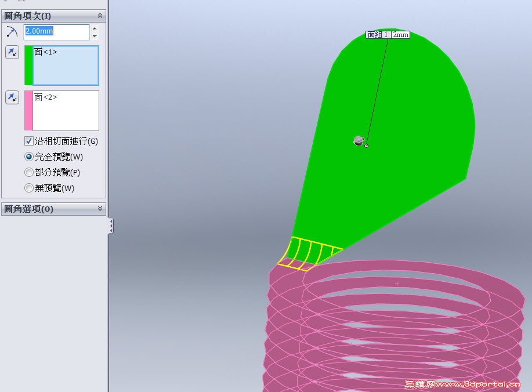Reverse face normal for 面<1> set
Image resolution: width=532 pixels, height=392 pixels.
pyautogui.click(x=12, y=52)
